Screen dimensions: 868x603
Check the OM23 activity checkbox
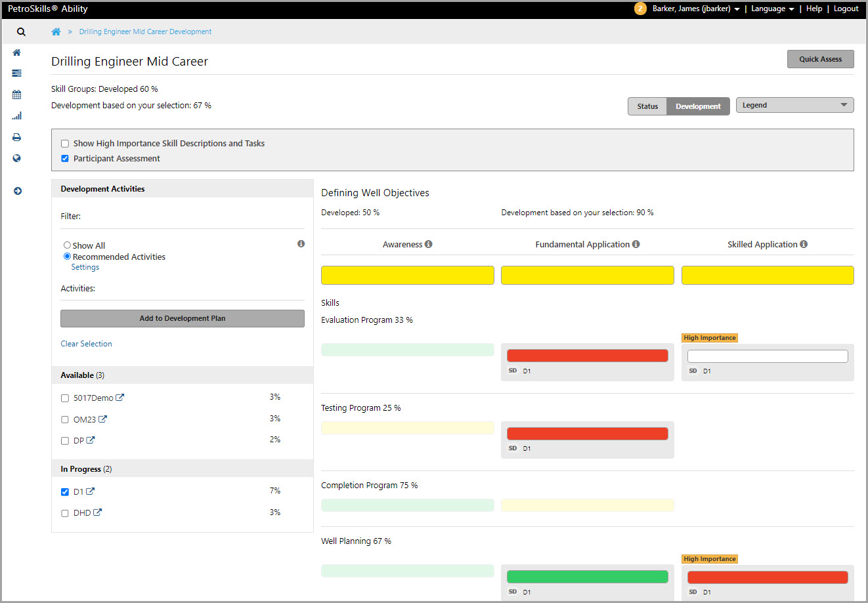point(65,420)
